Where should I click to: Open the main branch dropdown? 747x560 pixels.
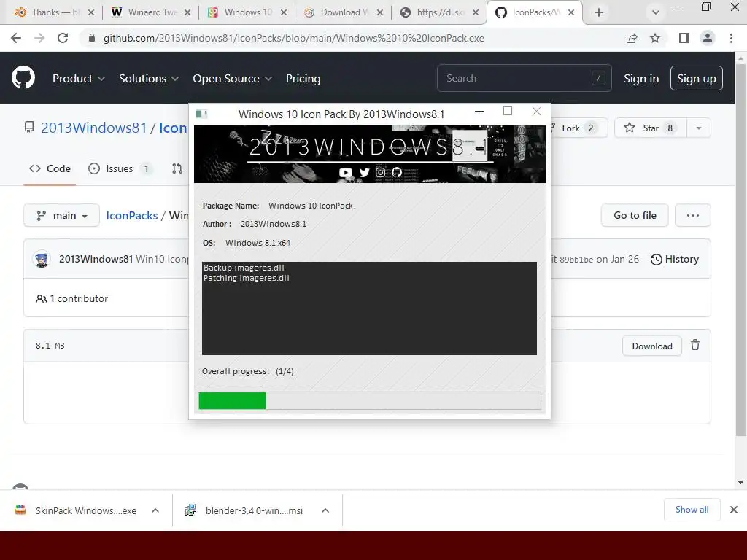[61, 215]
